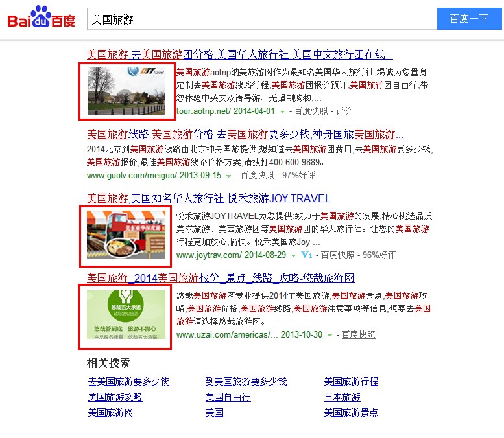
Task: Select related search 去美国旅游要多少钱
Action: click(129, 382)
